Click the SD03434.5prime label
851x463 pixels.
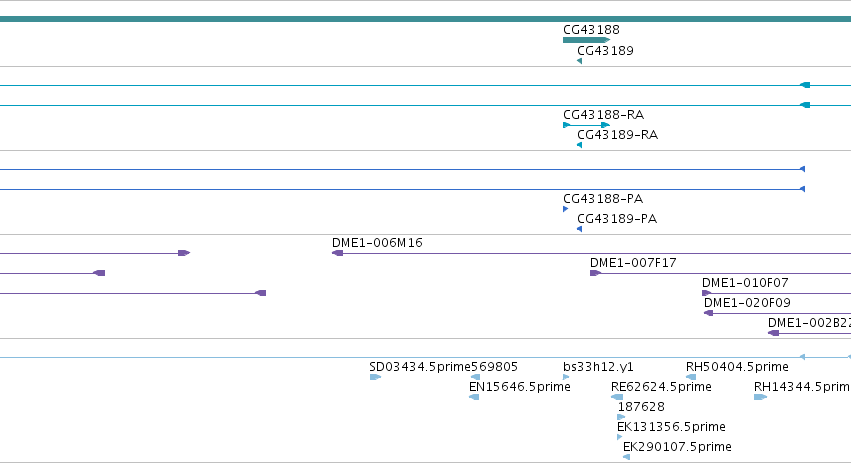tap(420, 367)
